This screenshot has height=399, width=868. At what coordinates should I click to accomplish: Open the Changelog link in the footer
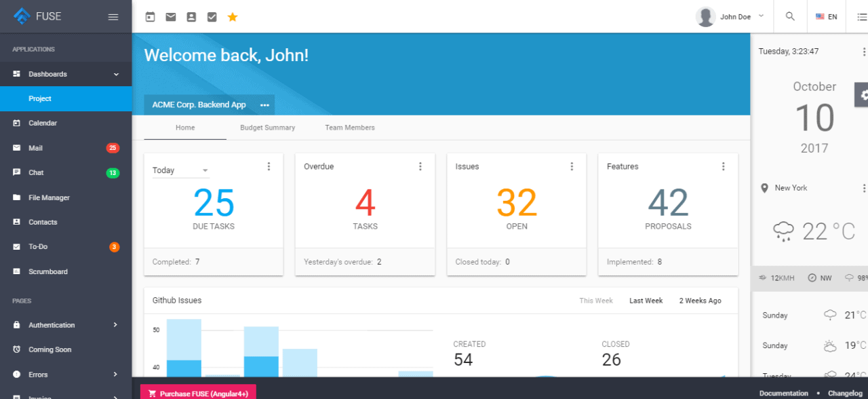tap(844, 392)
